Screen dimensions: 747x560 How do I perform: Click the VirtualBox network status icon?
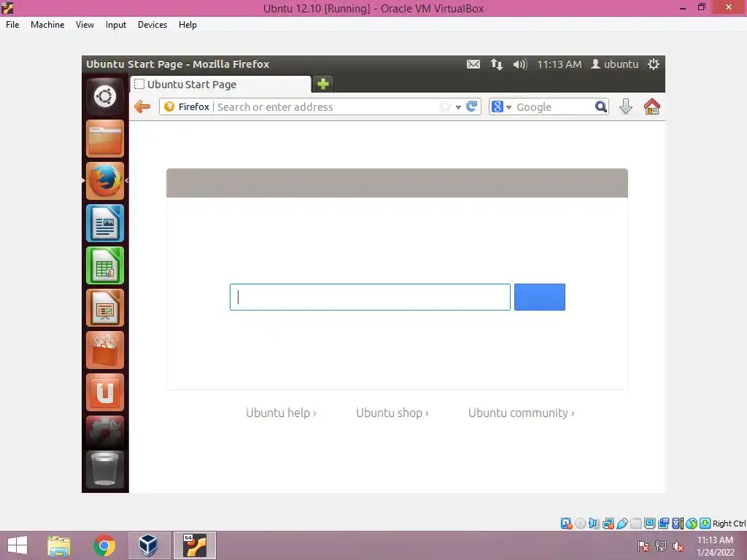[608, 524]
